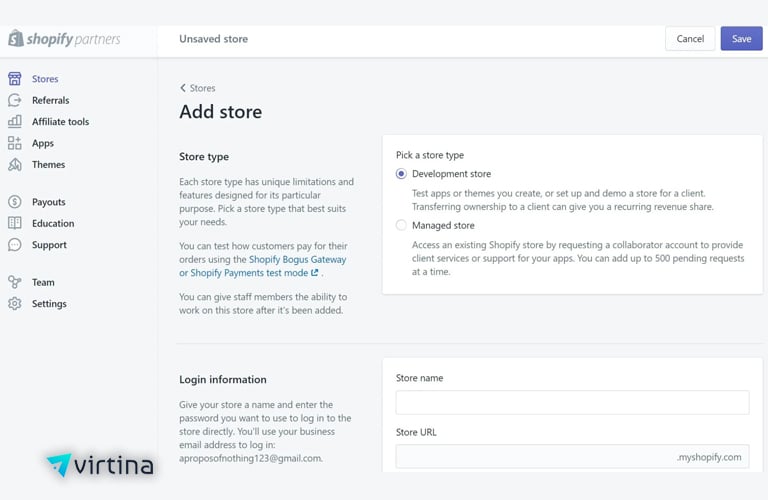Click the Apps grid icon

15,143
